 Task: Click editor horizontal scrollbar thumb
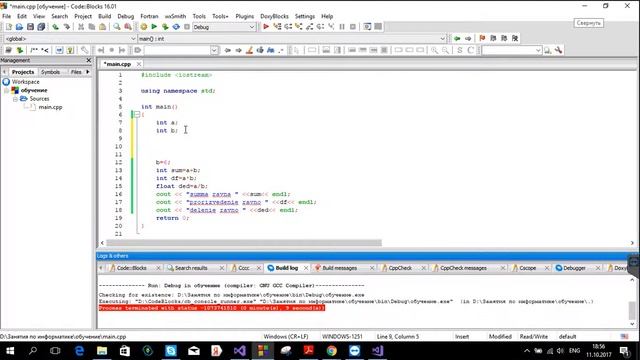pos(244,243)
